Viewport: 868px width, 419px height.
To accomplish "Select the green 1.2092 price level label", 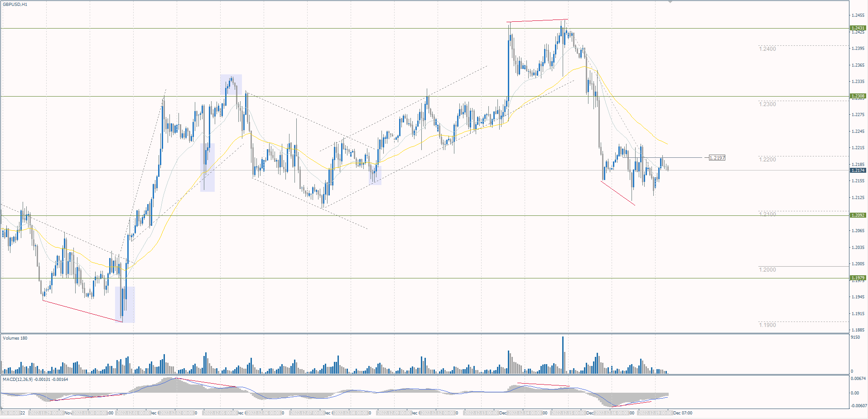I will [858, 215].
